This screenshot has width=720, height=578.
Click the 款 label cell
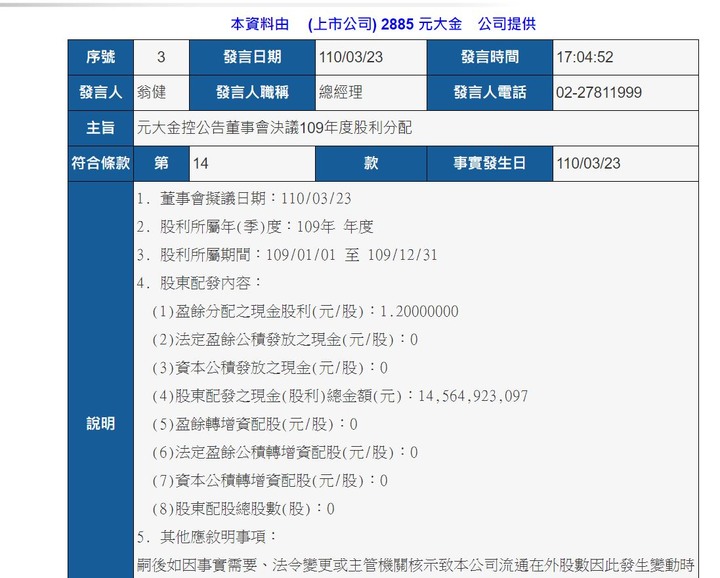coord(371,163)
